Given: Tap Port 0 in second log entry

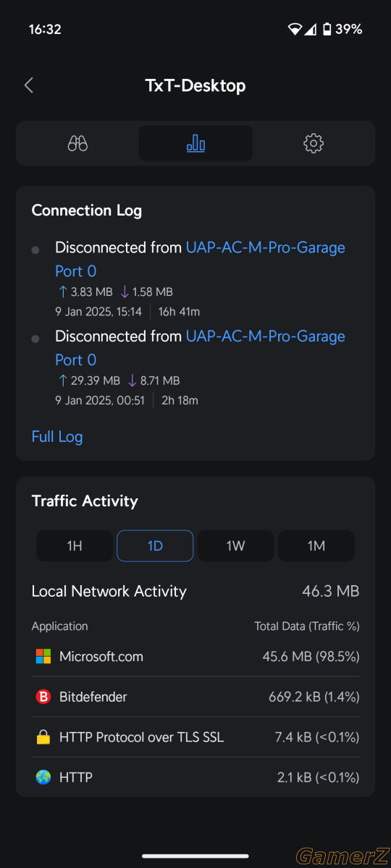Looking at the screenshot, I should 76,360.
